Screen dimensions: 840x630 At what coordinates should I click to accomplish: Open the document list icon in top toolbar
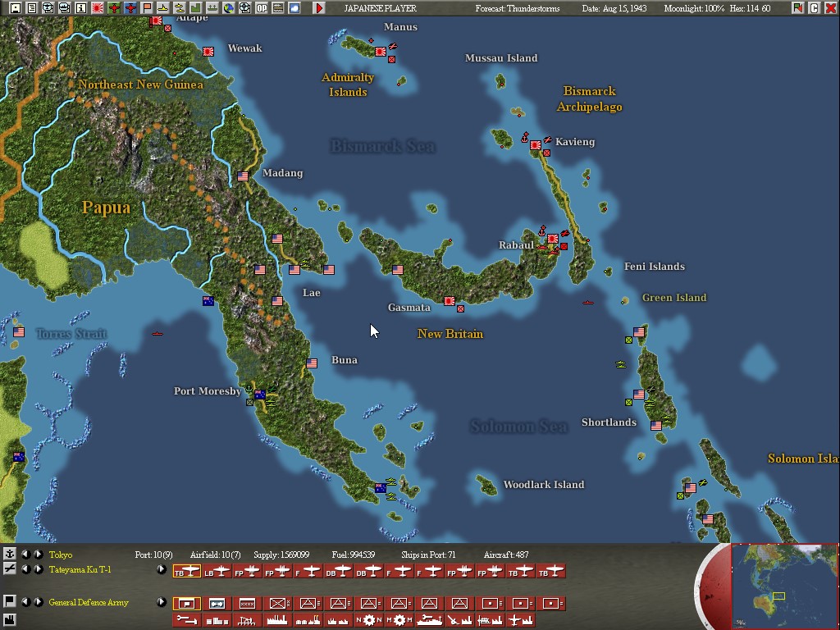[32, 8]
